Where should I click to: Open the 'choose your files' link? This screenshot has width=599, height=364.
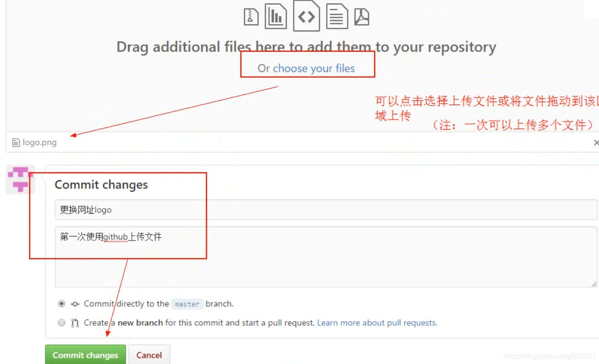314,69
